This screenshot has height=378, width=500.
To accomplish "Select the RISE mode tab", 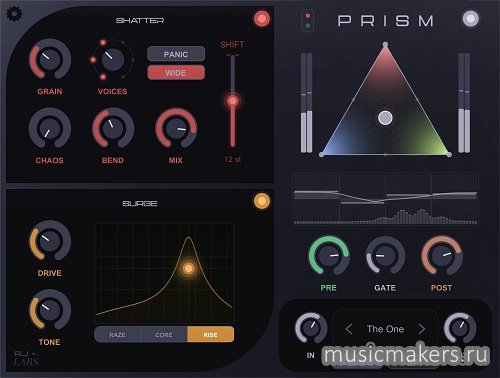I will [x=211, y=334].
